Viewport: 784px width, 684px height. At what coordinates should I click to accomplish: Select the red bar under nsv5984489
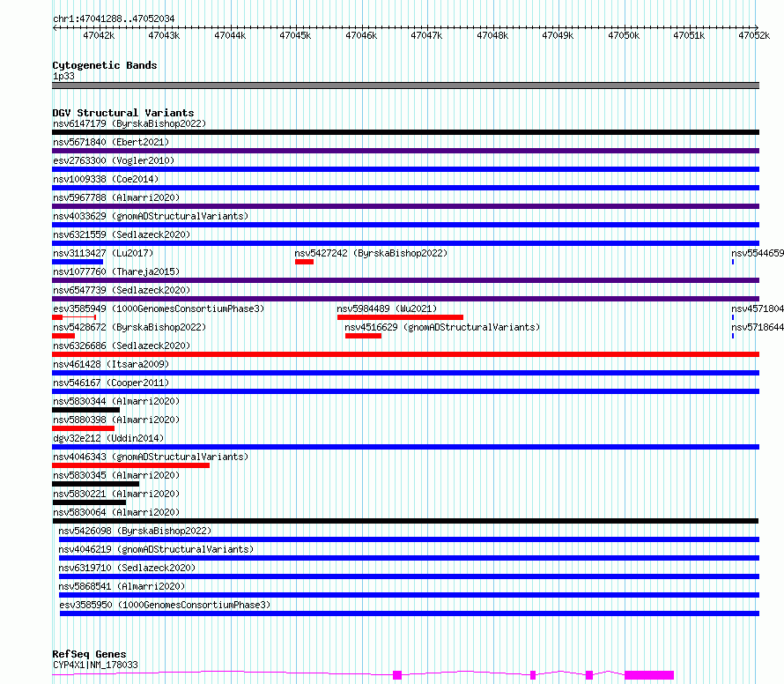point(401,317)
